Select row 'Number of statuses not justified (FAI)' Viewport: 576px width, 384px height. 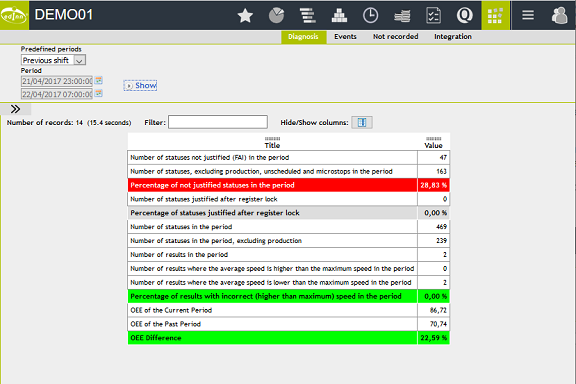pos(288,158)
